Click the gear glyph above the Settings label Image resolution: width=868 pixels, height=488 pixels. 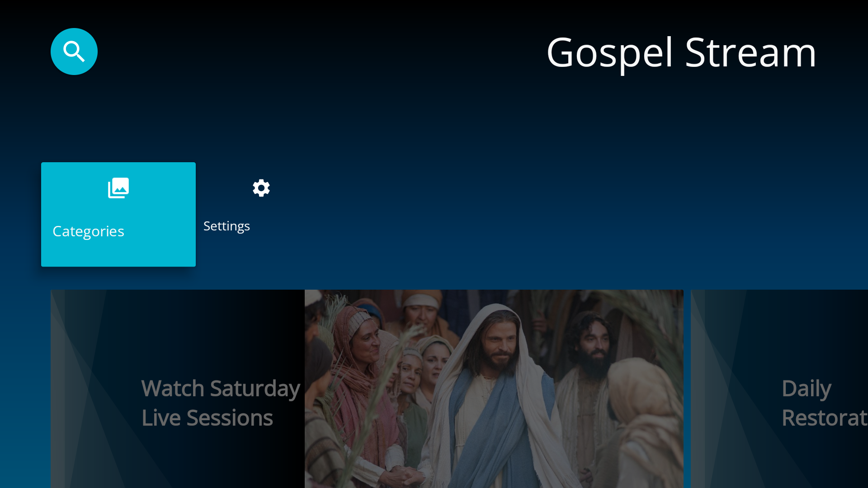(261, 188)
